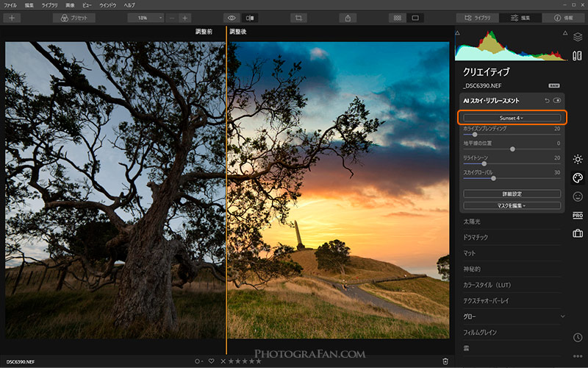Click the ホライズンブレンディング slider handle
This screenshot has width=588, height=368.
(475, 135)
